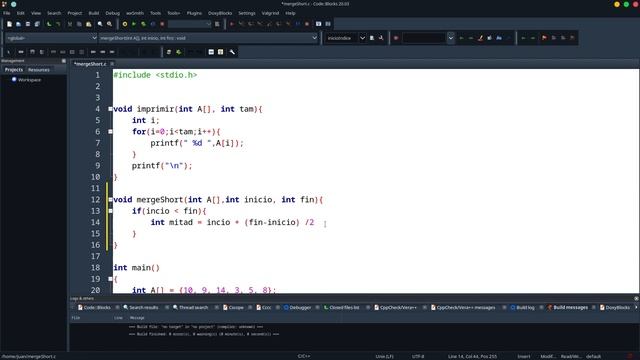Open the inicioIndice combo dropdown arrow
The image size is (640, 360).
tap(362, 38)
